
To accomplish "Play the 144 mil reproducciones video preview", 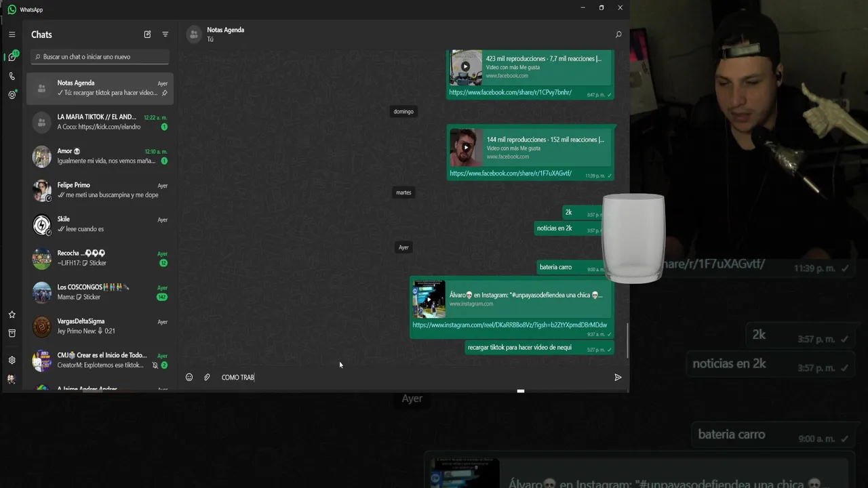I will coord(466,147).
